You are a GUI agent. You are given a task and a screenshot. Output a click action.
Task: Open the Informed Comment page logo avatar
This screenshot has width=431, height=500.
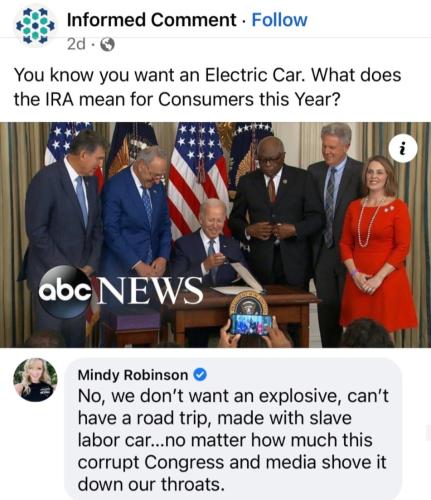click(36, 26)
